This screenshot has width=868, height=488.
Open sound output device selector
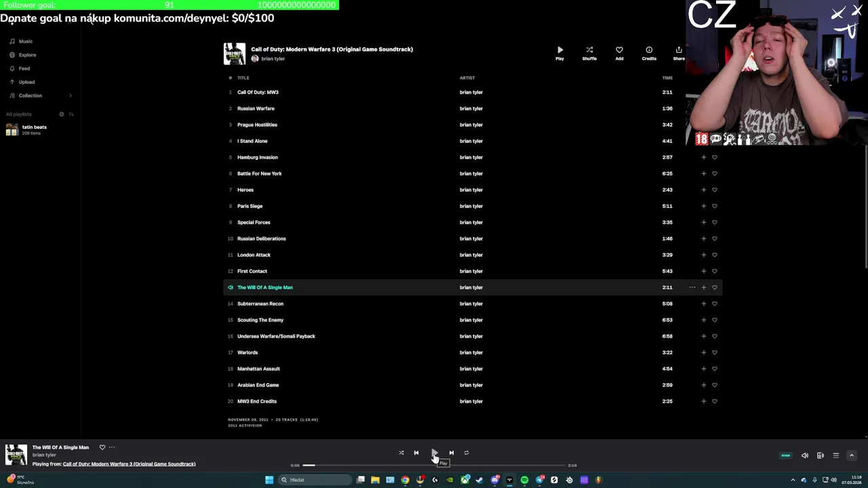click(x=821, y=455)
